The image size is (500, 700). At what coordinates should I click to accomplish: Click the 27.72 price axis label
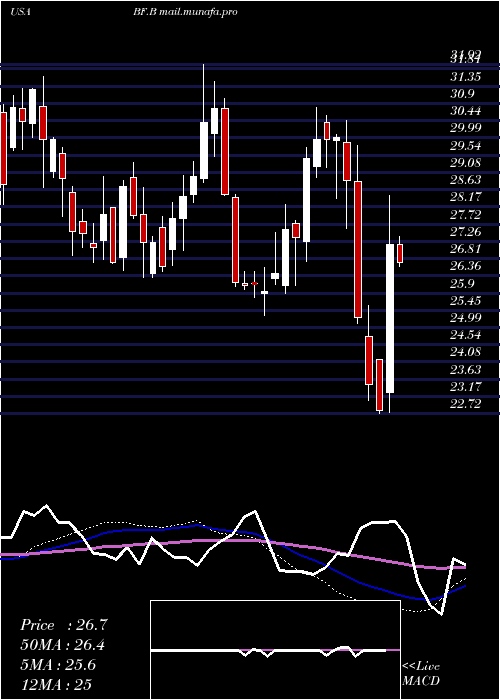click(465, 215)
